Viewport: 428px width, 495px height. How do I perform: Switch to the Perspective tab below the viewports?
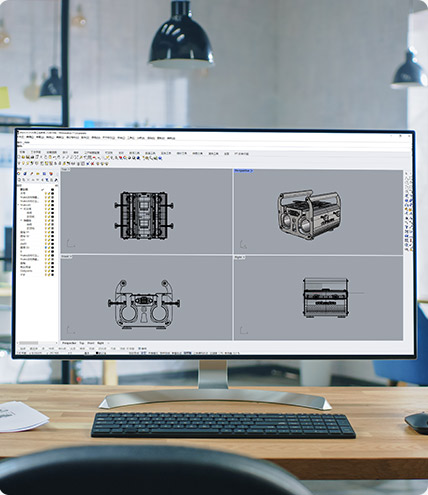[69, 343]
